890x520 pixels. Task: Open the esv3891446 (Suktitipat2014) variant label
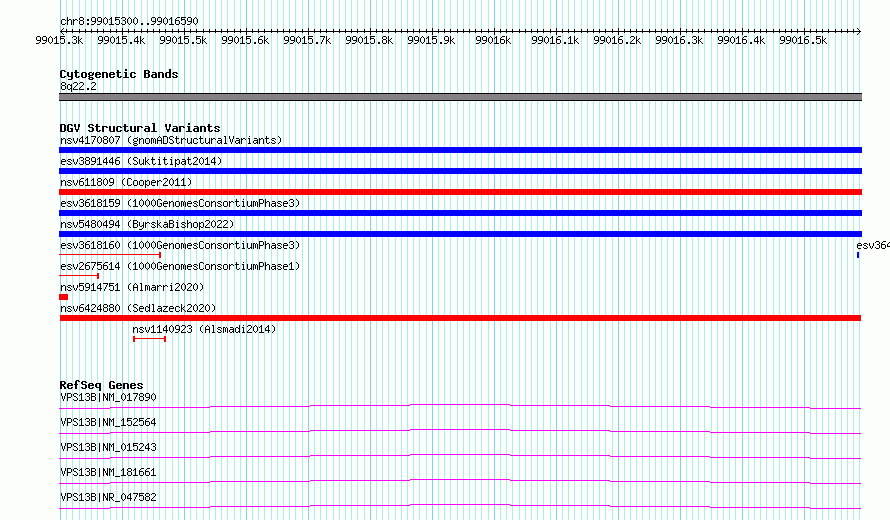pos(141,161)
